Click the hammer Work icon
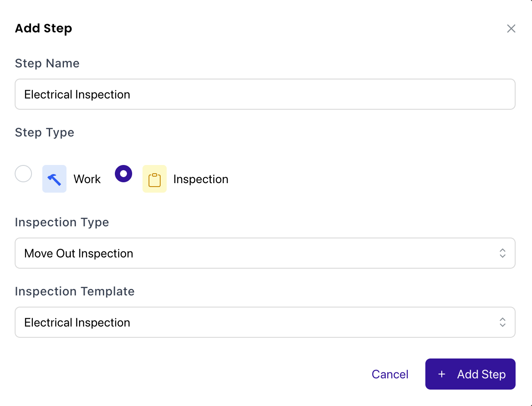Screen dimensions: 532x406 point(54,179)
